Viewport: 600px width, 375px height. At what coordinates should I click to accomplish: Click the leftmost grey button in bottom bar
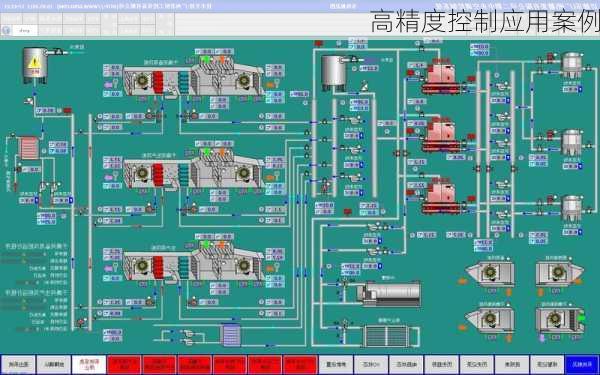pos(18,365)
